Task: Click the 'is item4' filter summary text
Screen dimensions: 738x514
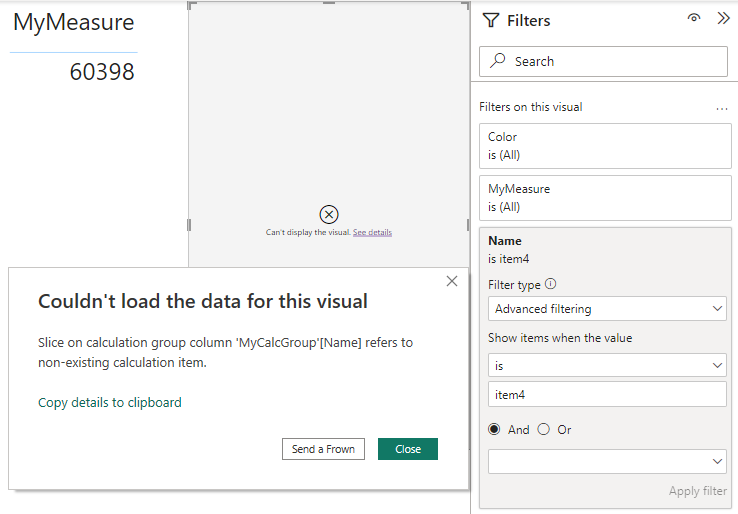Action: 508,259
